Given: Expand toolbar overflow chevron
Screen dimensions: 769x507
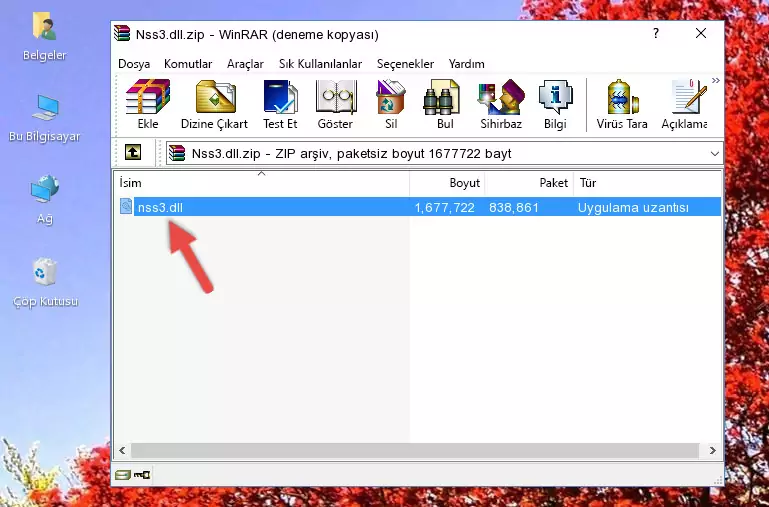Looking at the screenshot, I should click(716, 81).
